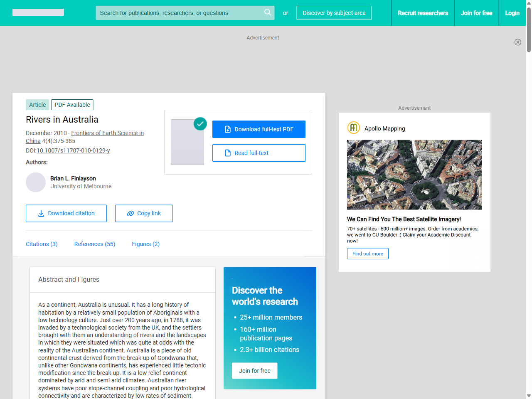The image size is (532, 399).
Task: Open the Discover by subject area selector
Action: 334,13
